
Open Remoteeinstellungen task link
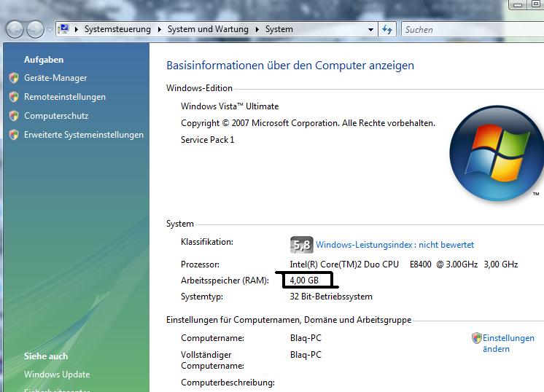(65, 97)
